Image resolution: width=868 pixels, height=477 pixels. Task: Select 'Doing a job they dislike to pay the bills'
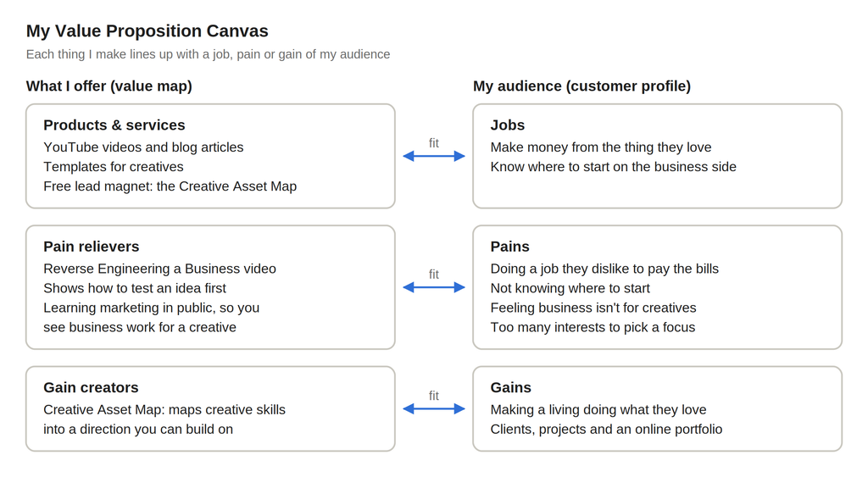point(604,269)
